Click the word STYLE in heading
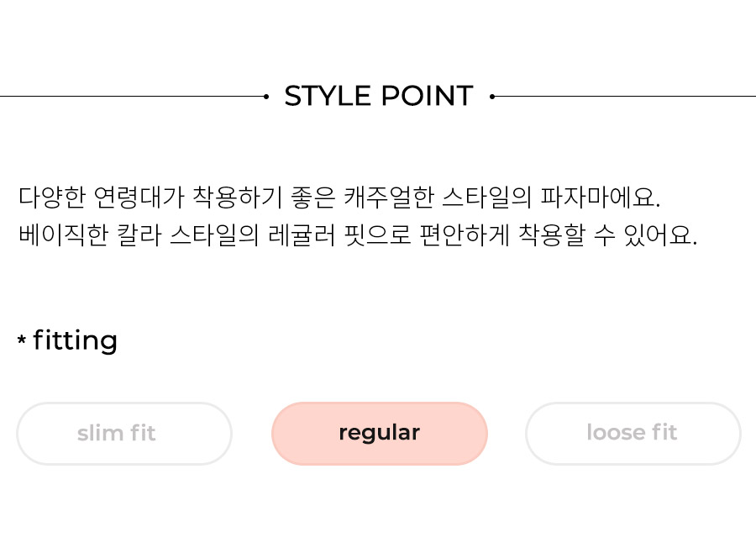Image resolution: width=756 pixels, height=548 pixels. coord(328,96)
